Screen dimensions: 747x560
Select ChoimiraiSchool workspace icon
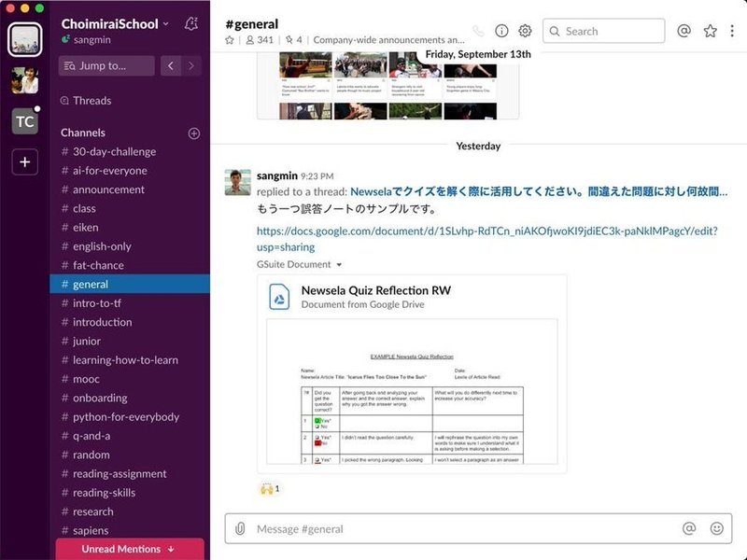(25, 39)
